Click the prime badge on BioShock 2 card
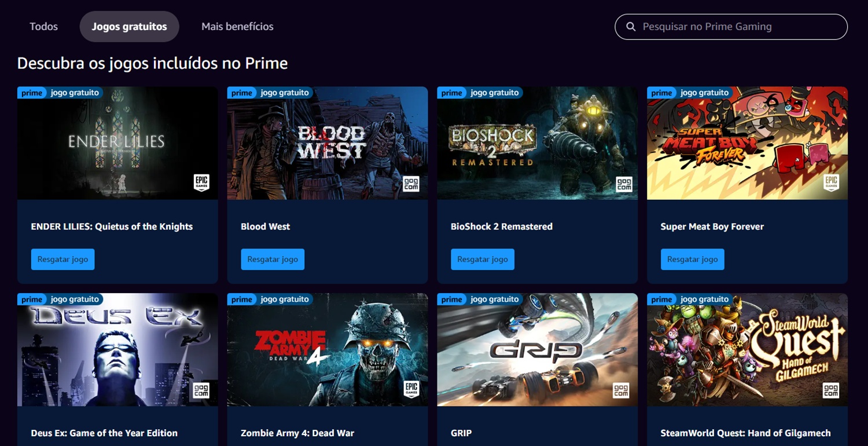This screenshot has height=446, width=868. pos(452,93)
